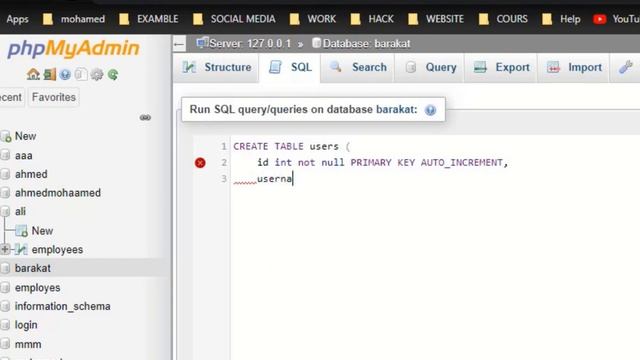Reload navigation panel green icon
The image size is (640, 360).
tap(113, 75)
